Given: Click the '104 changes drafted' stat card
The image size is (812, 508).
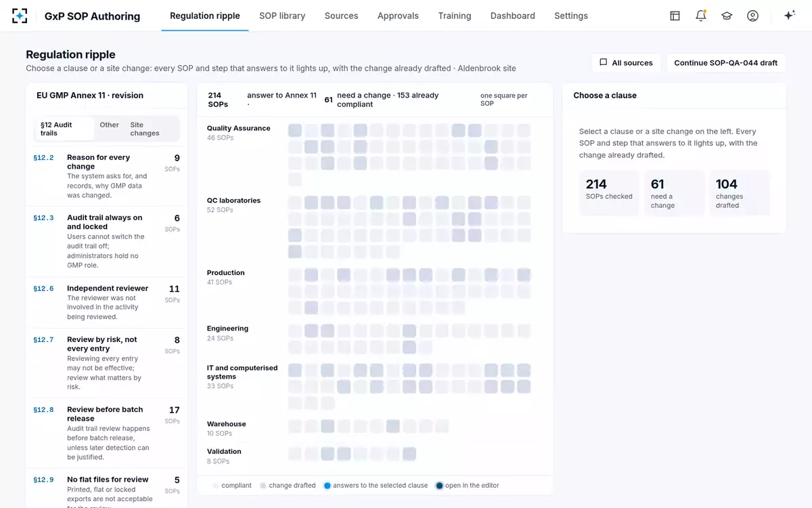Looking at the screenshot, I should (x=739, y=193).
